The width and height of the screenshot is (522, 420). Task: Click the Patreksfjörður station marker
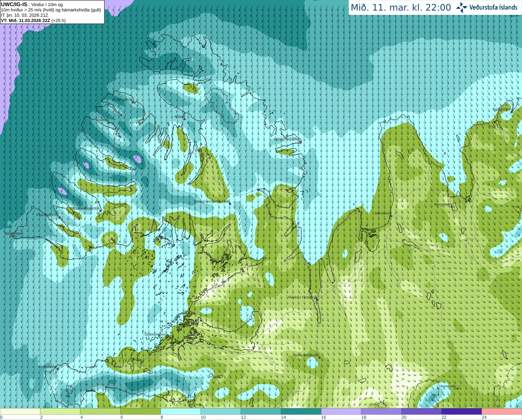(60, 217)
